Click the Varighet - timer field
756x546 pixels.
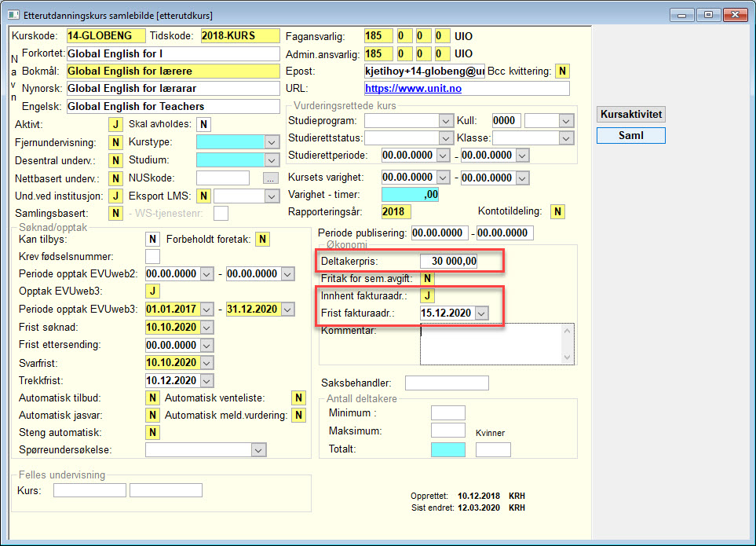(410, 195)
